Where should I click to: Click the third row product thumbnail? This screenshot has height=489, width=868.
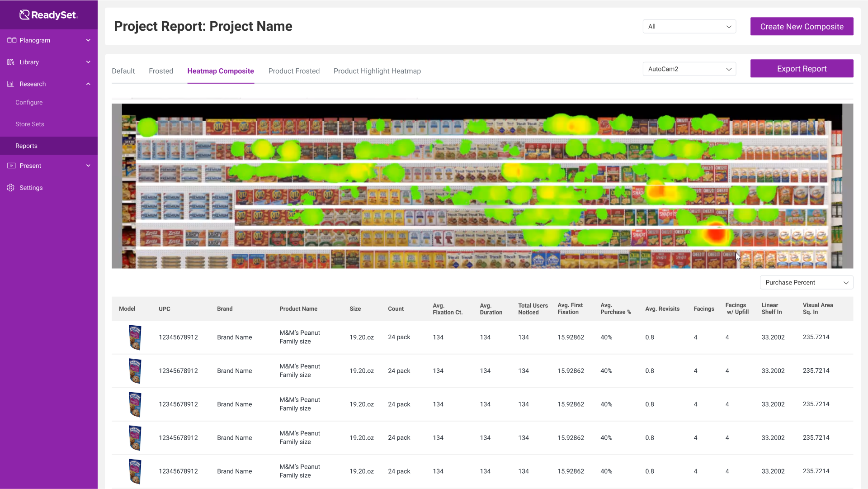pos(135,404)
